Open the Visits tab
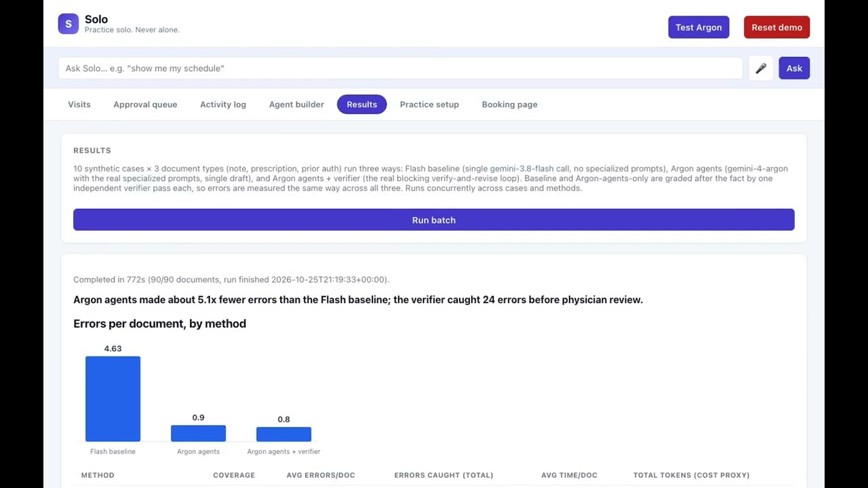This screenshot has height=488, width=868. (x=79, y=104)
